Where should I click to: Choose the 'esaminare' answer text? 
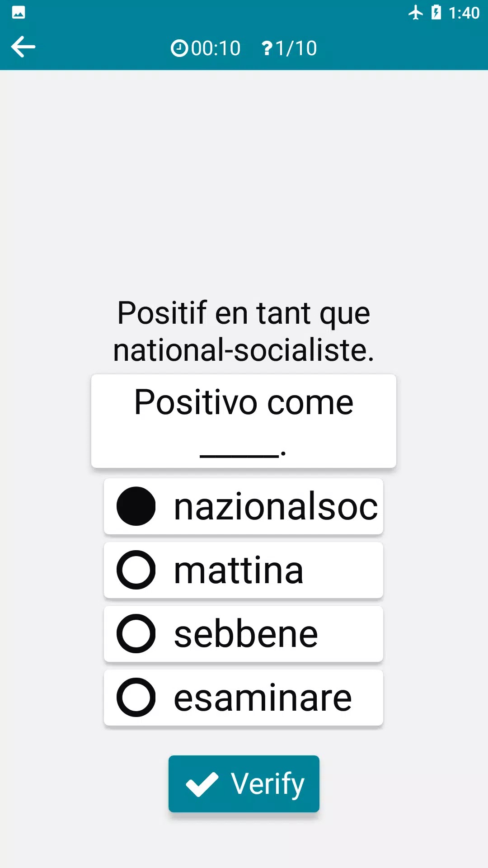point(263,698)
